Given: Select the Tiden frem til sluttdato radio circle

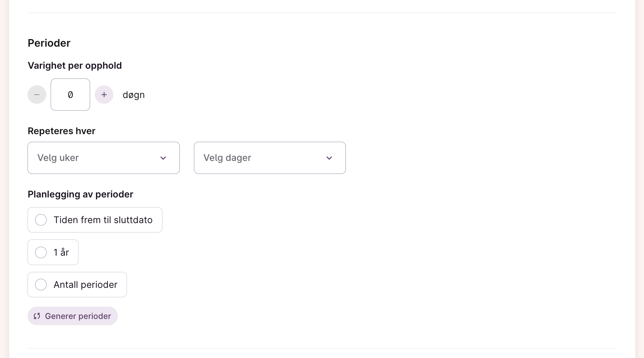Looking at the screenshot, I should [x=41, y=220].
